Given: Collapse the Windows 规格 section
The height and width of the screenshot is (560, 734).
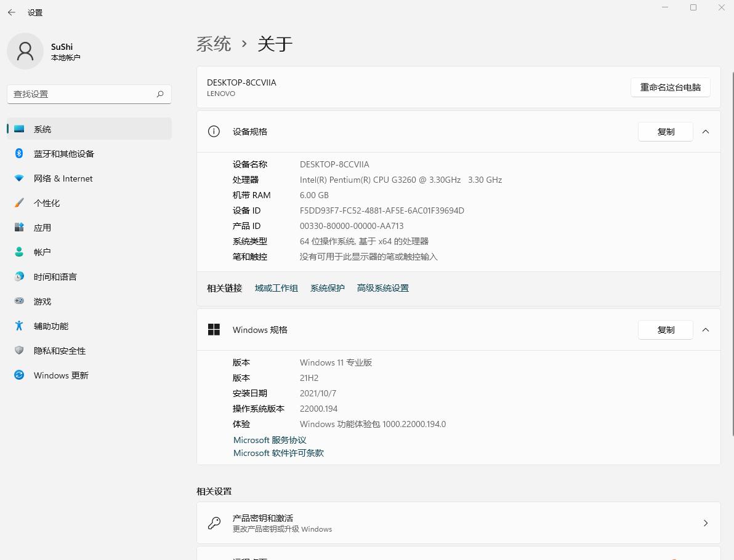Looking at the screenshot, I should pyautogui.click(x=706, y=329).
